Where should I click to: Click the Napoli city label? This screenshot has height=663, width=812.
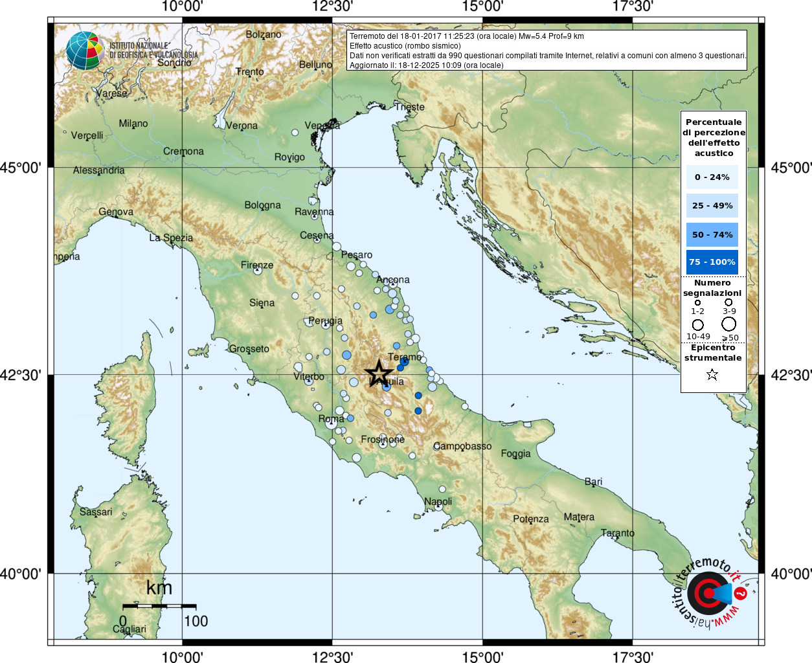click(x=438, y=501)
